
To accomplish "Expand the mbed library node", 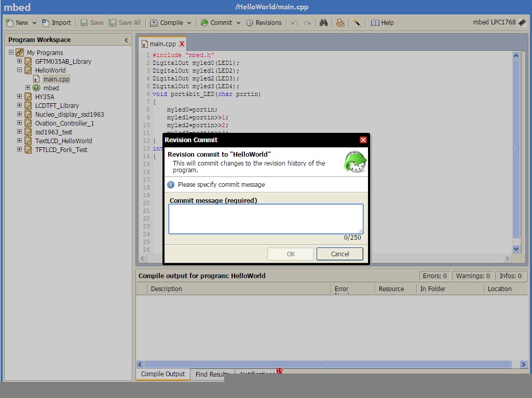I will 28,88.
